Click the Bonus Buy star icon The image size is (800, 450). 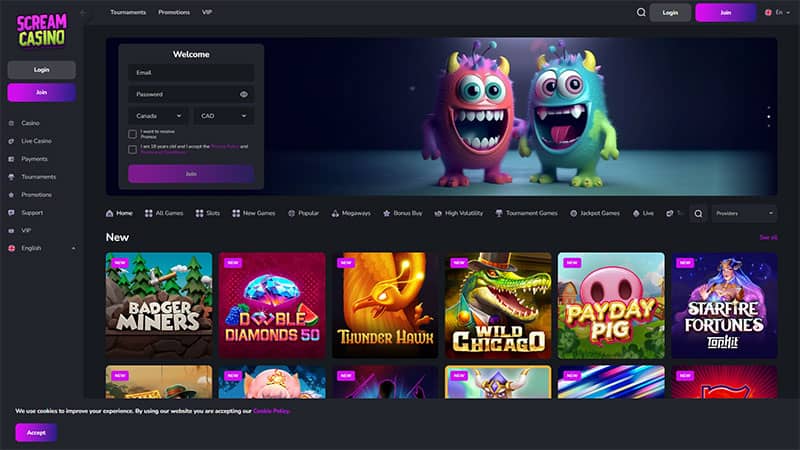387,213
